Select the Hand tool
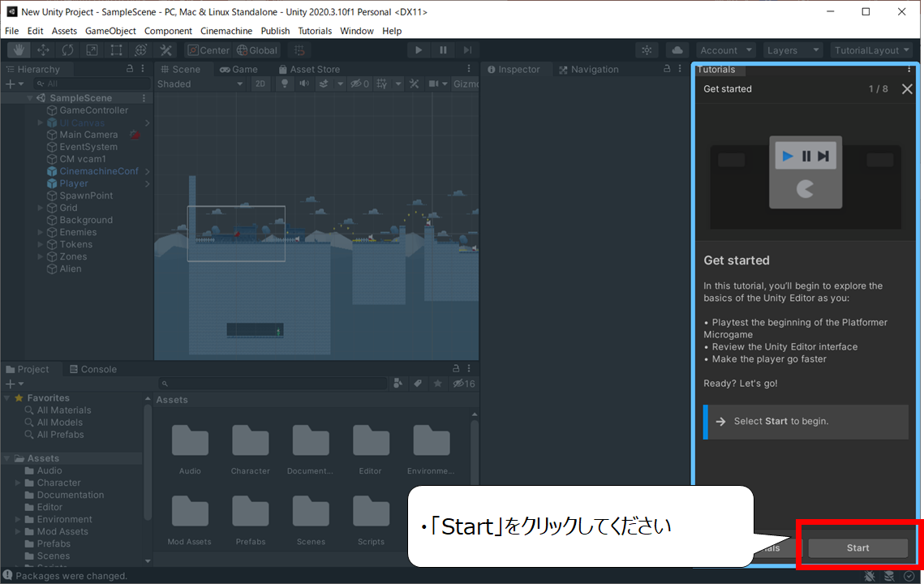The width and height of the screenshot is (924, 584). click(x=19, y=50)
